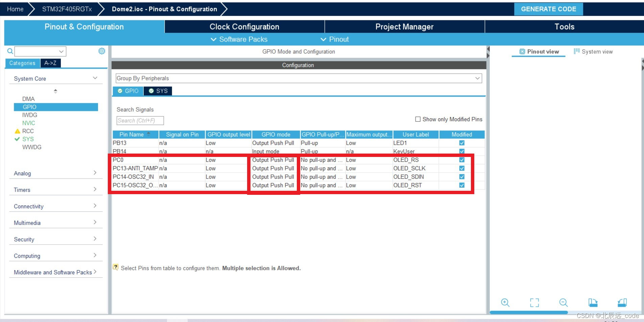Select DMA in System Core list
The width and height of the screenshot is (644, 322).
tap(28, 99)
